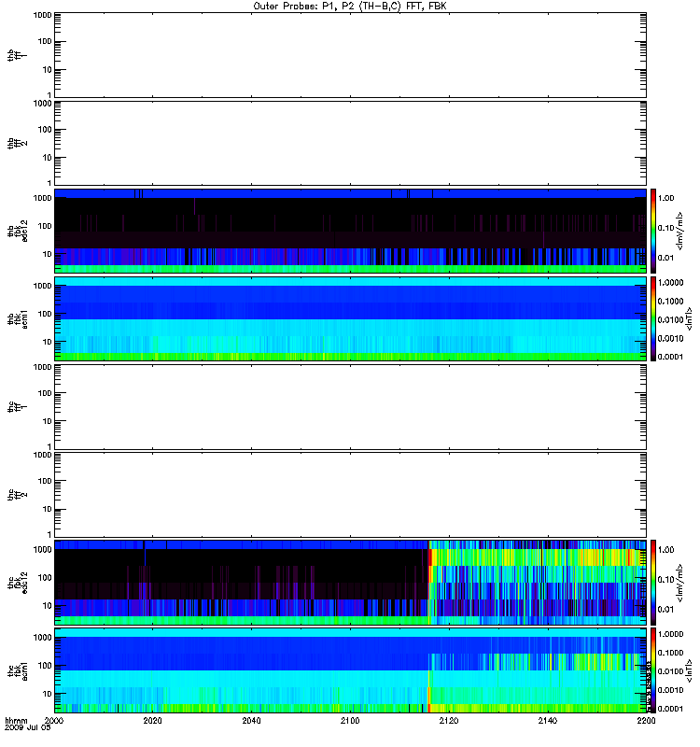Click the "100" y-axis label of thc fbk edc12
Viewport: 700px width, 747px height.
click(45, 578)
